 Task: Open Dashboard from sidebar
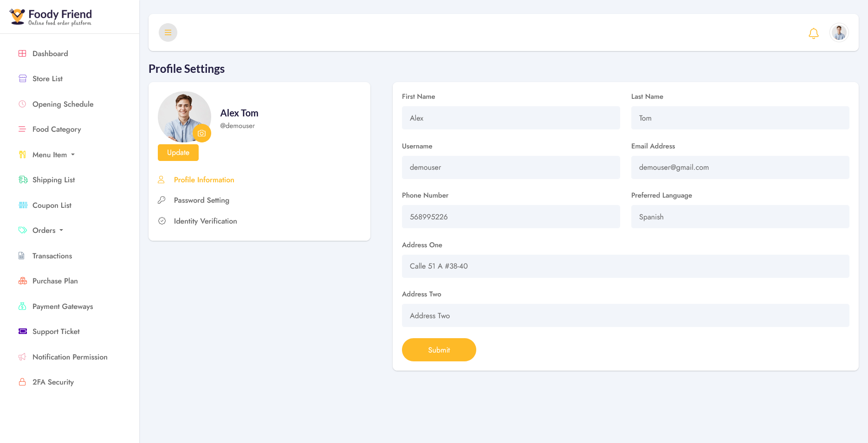click(50, 53)
